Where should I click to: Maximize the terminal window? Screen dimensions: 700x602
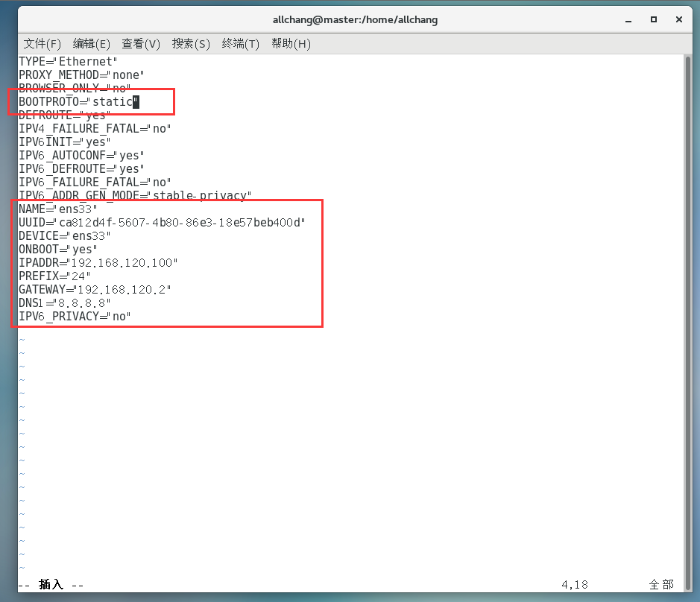click(x=654, y=19)
